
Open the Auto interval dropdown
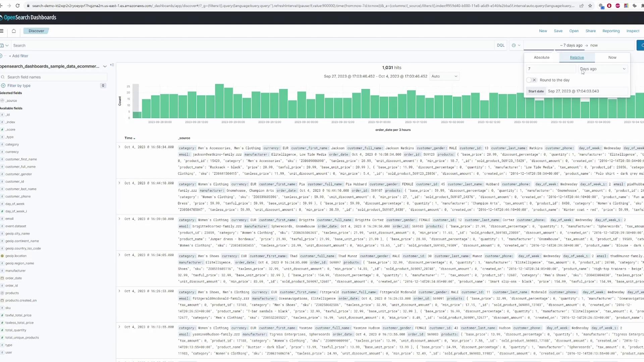tap(444, 76)
